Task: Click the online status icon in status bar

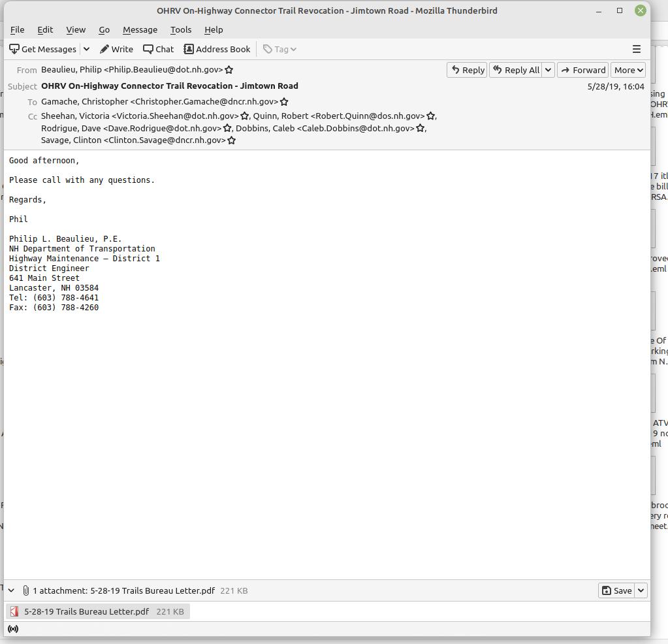Action: (x=13, y=628)
